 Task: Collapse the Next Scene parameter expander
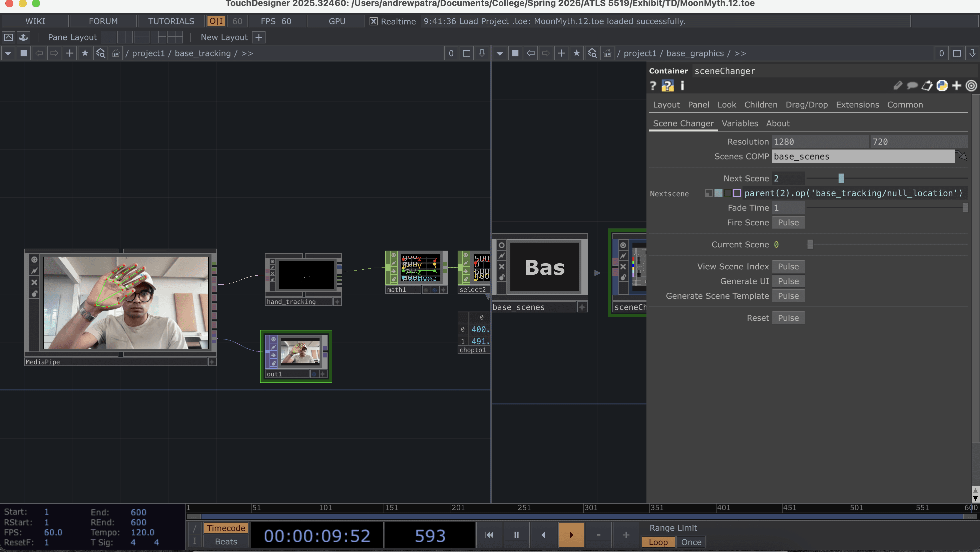click(653, 178)
